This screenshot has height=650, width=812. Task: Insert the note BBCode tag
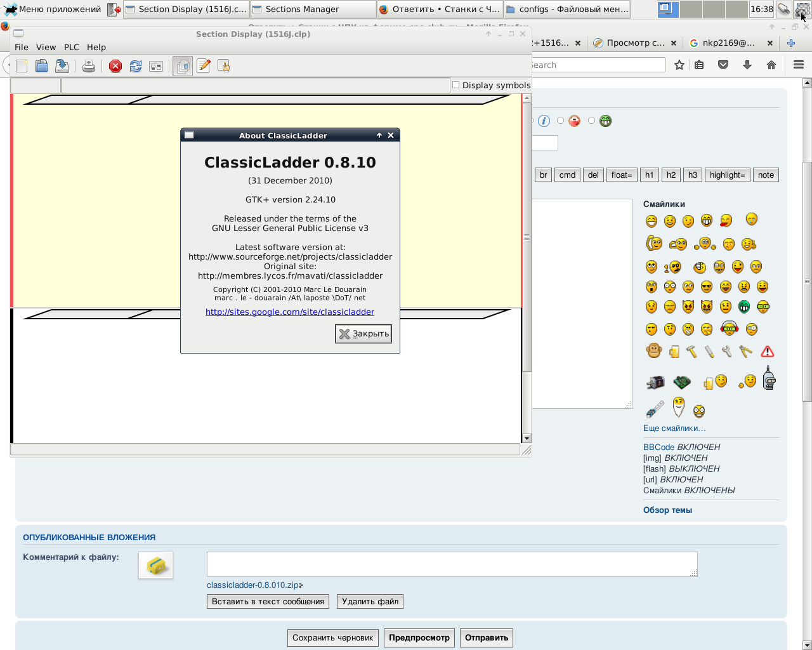pos(766,175)
